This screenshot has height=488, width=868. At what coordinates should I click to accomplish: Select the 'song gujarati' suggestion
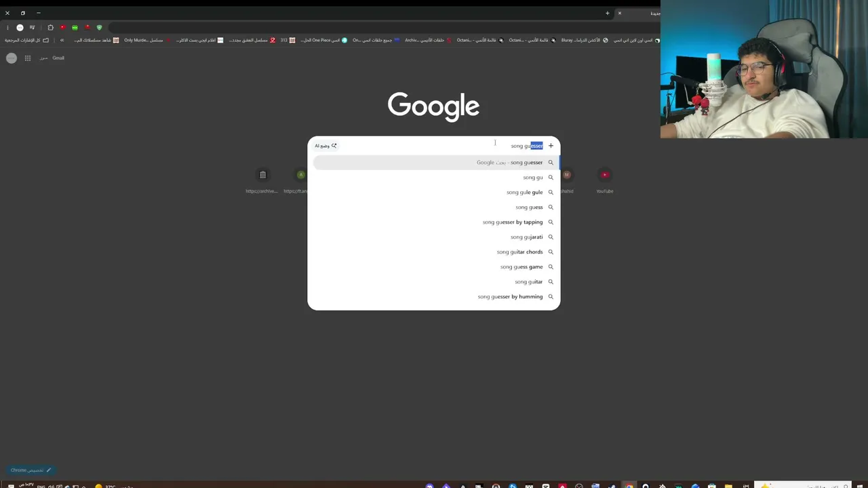click(x=434, y=237)
